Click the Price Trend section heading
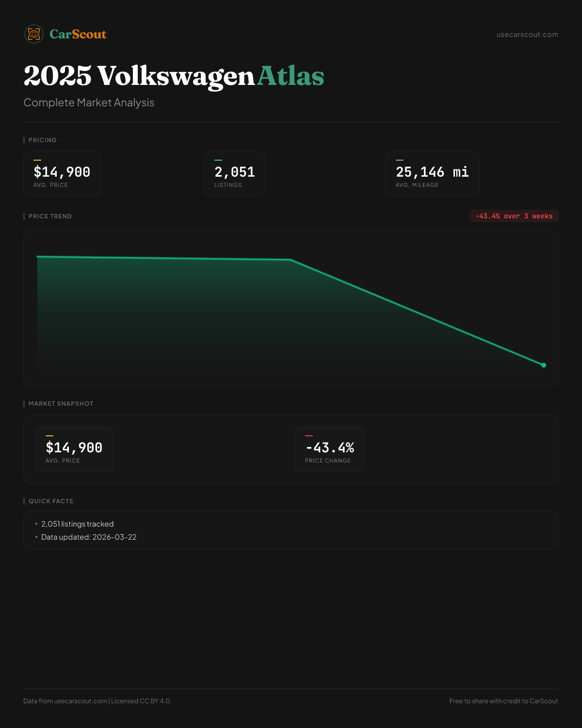 pos(50,216)
